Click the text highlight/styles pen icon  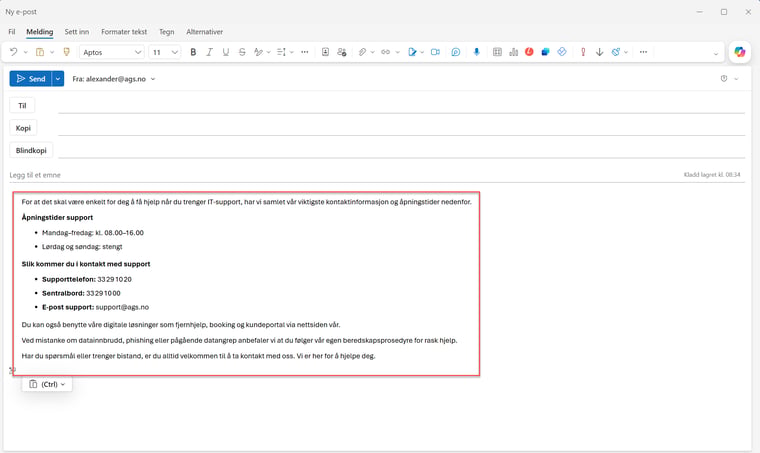pyautogui.click(x=258, y=52)
